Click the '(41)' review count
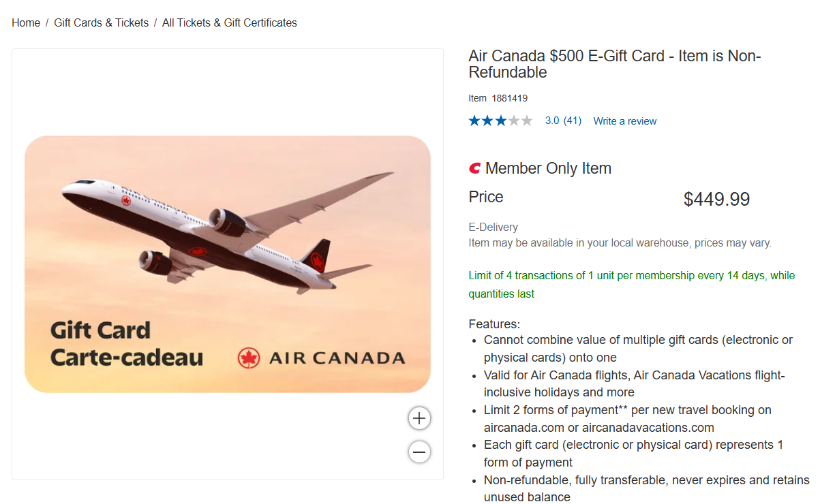This screenshot has width=820, height=504. [x=572, y=120]
